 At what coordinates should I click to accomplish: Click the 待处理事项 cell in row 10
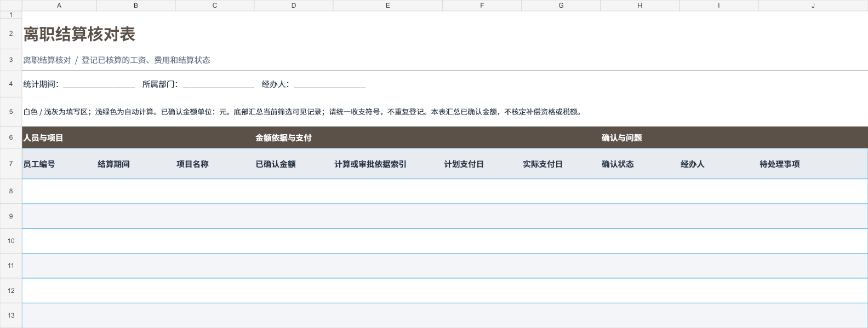pyautogui.click(x=813, y=241)
